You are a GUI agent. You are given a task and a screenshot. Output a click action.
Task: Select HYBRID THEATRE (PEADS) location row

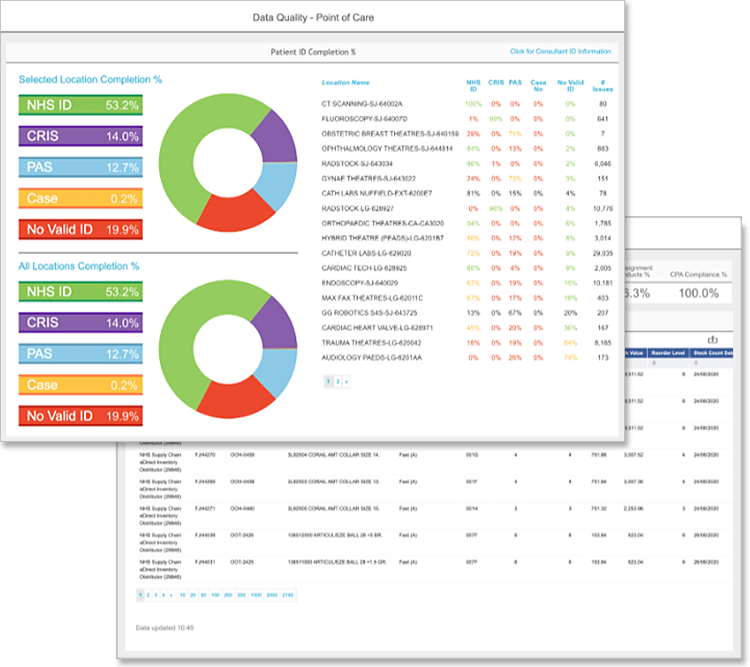pyautogui.click(x=467, y=238)
